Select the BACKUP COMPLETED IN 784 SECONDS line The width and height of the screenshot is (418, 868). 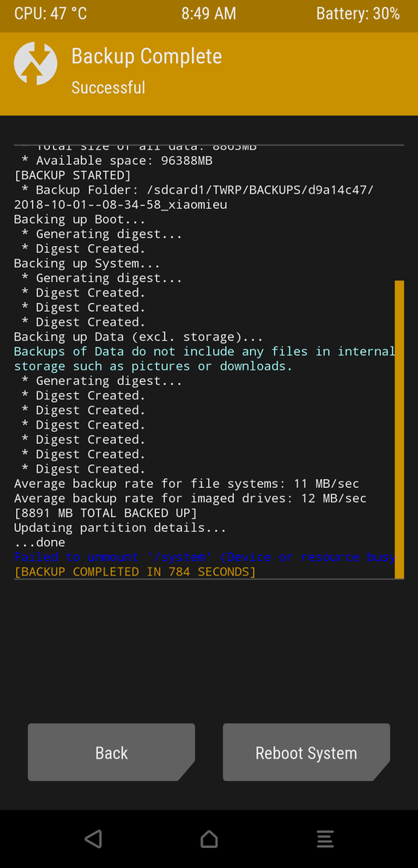(x=135, y=572)
